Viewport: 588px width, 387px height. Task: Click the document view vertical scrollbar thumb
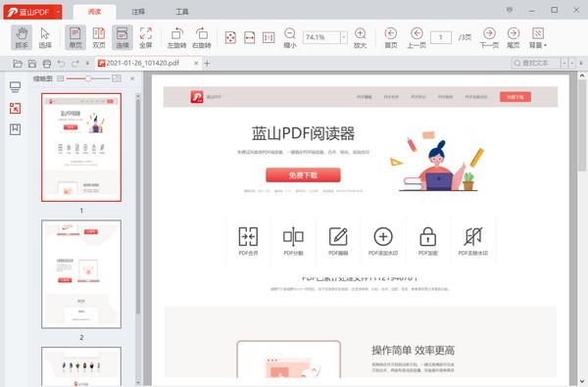pyautogui.click(x=581, y=124)
